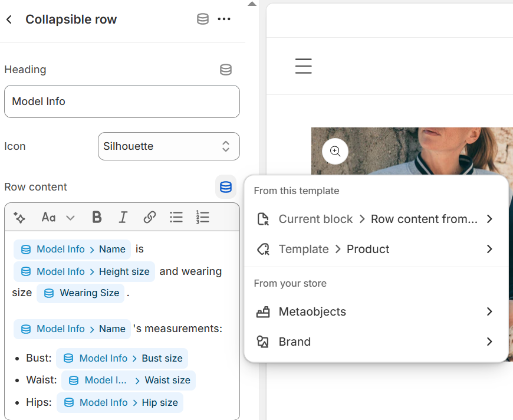Open Metaobjects from your store
The height and width of the screenshot is (420, 513).
pos(376,311)
